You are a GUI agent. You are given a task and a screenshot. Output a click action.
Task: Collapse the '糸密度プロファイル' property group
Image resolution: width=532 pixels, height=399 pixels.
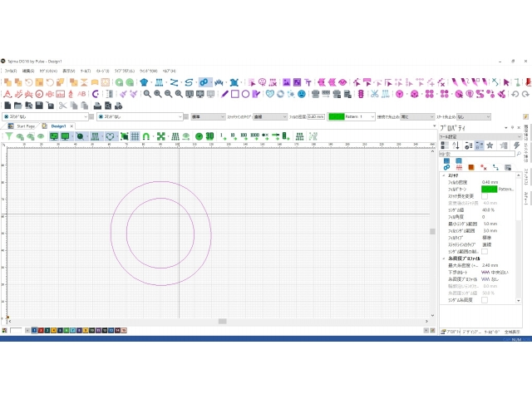[443, 259]
